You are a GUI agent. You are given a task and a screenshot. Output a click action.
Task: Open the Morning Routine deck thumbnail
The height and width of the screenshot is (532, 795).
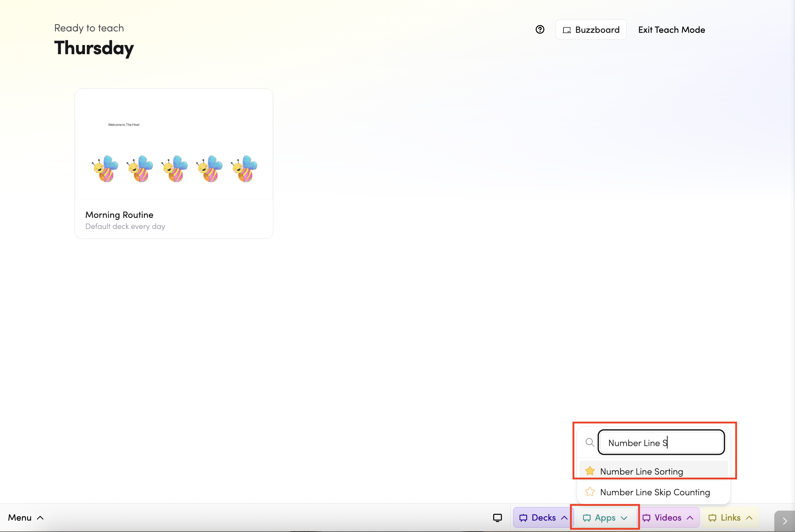coord(174,144)
